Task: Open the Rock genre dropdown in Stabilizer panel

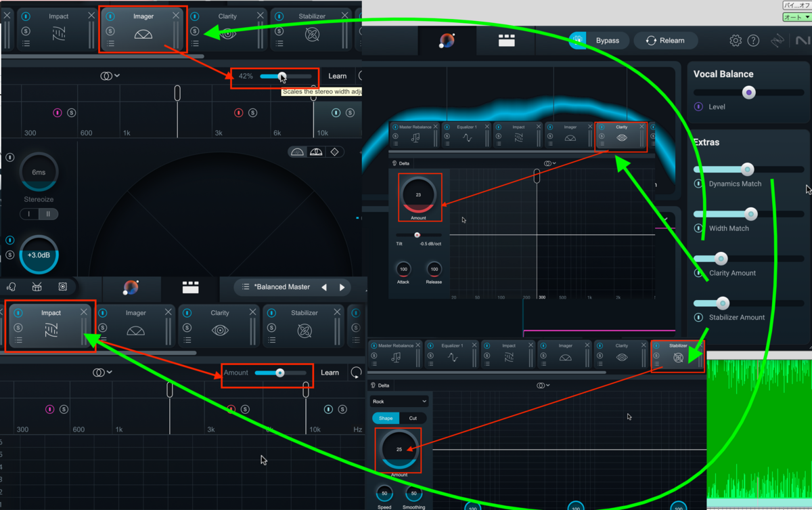Action: 399,402
